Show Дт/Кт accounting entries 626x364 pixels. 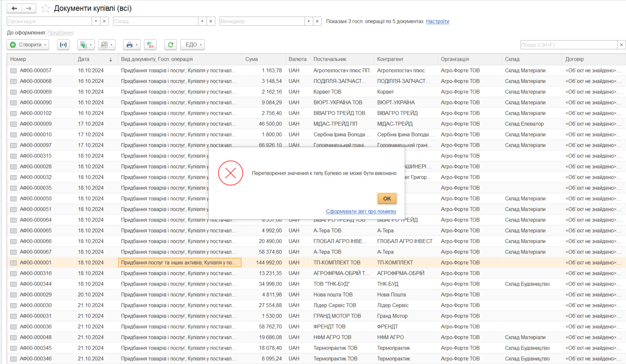[x=150, y=45]
